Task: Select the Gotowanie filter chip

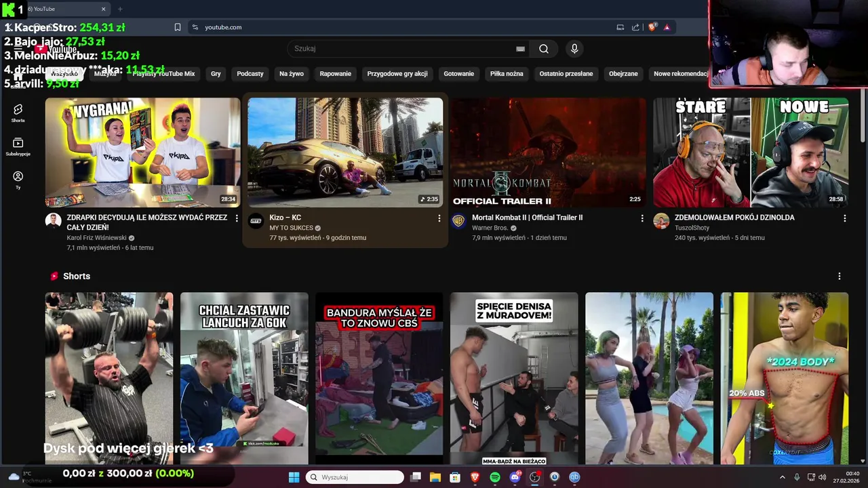Action: click(459, 73)
